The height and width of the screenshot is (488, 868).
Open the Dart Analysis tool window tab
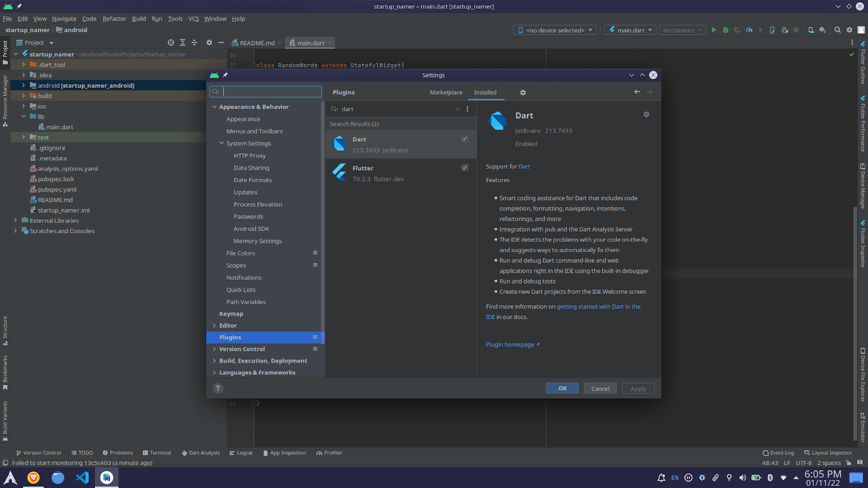click(200, 453)
